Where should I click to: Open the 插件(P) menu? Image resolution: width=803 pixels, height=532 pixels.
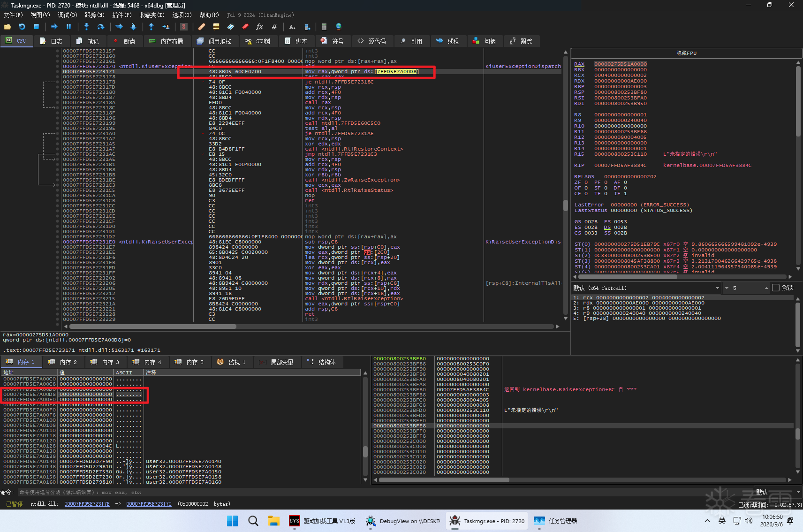(122, 15)
